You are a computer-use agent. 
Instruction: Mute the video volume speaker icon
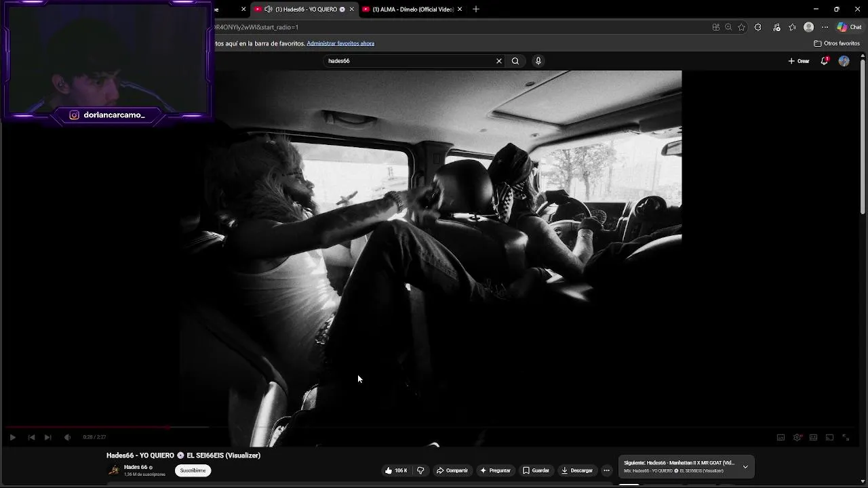(67, 437)
